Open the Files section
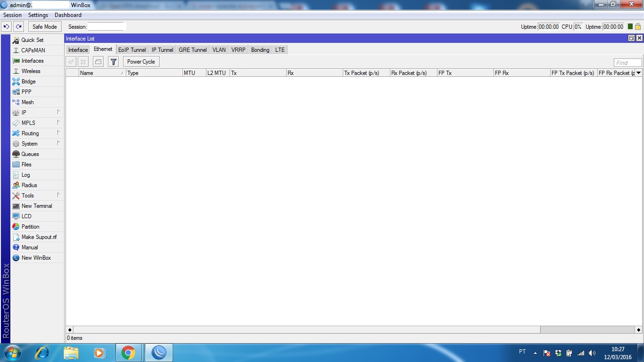The height and width of the screenshot is (362, 644). point(37,165)
